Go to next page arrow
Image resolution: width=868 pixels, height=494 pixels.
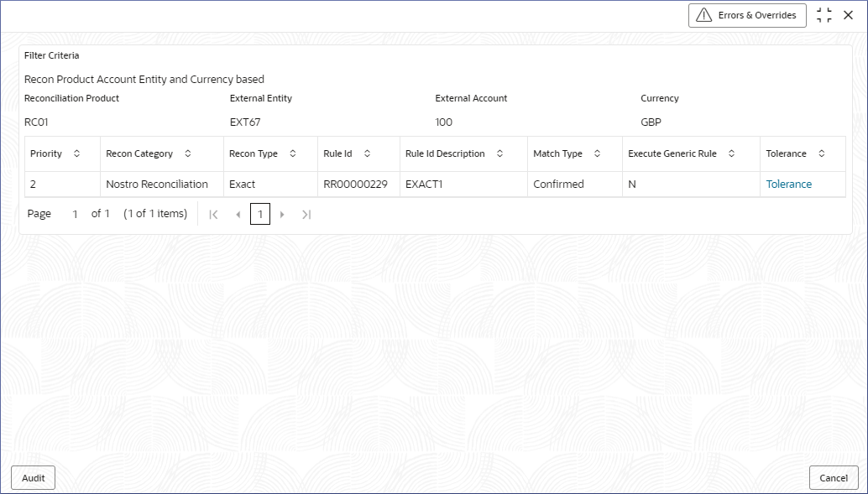[x=282, y=215]
